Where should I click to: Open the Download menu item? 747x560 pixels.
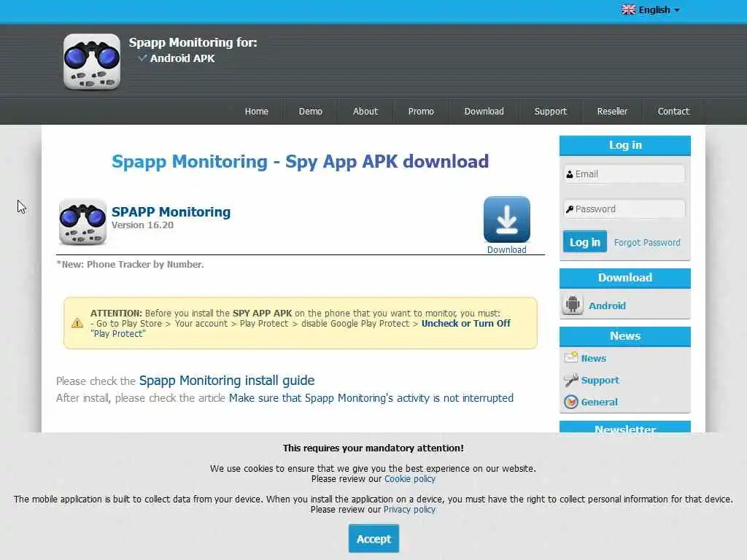point(484,111)
